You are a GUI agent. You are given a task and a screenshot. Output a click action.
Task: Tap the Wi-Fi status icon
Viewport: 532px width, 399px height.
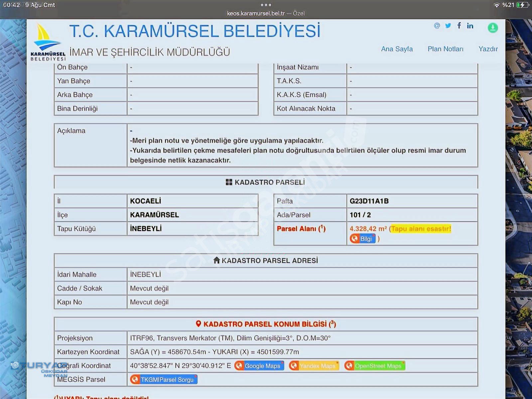point(496,5)
